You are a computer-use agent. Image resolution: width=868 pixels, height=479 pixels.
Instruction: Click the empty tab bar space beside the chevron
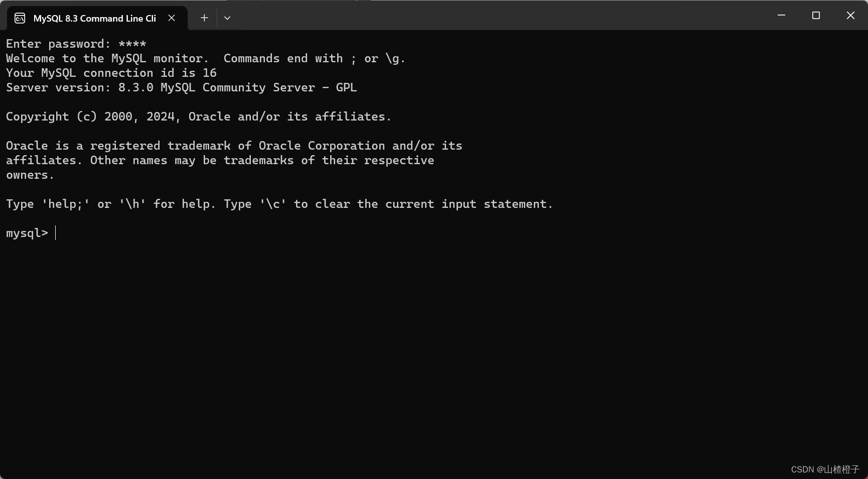452,18
